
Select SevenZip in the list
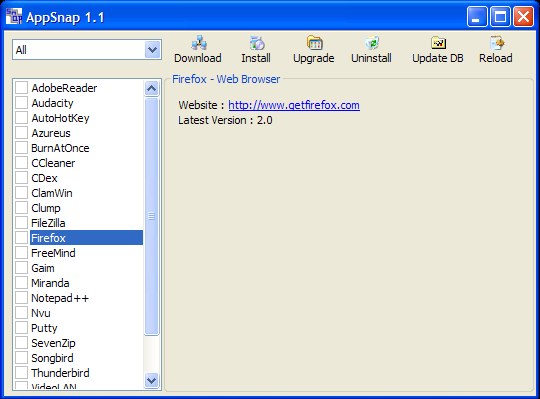pyautogui.click(x=53, y=343)
